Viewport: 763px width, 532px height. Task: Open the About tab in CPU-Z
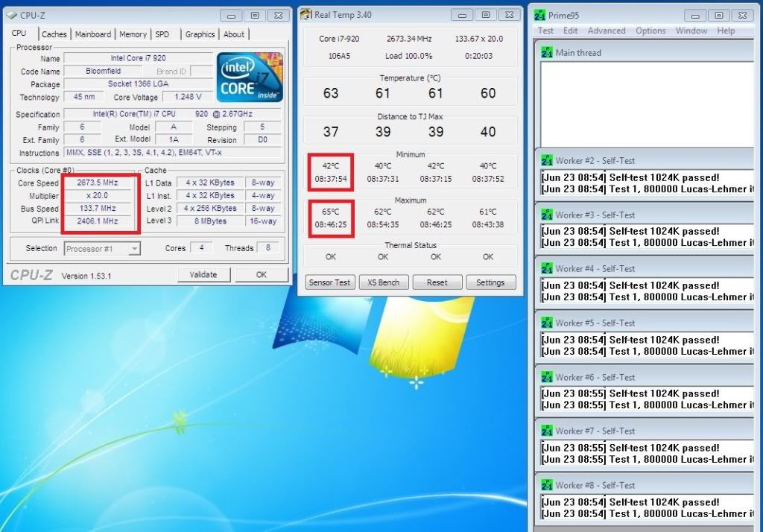point(234,34)
